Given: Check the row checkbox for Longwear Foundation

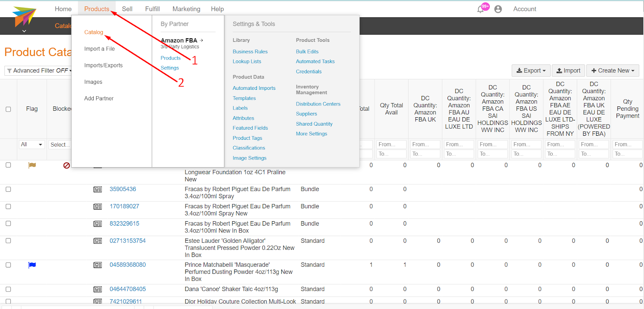Looking at the screenshot, I should click(x=8, y=165).
